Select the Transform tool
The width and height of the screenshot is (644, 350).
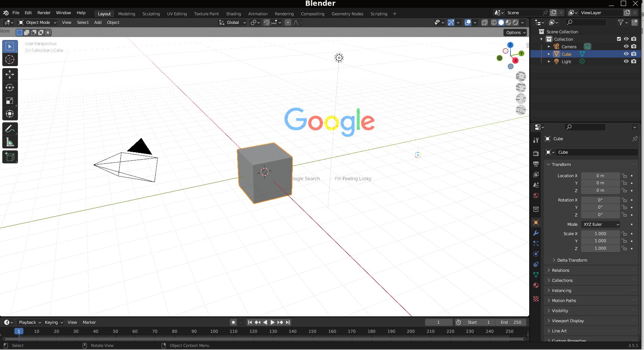coord(10,114)
